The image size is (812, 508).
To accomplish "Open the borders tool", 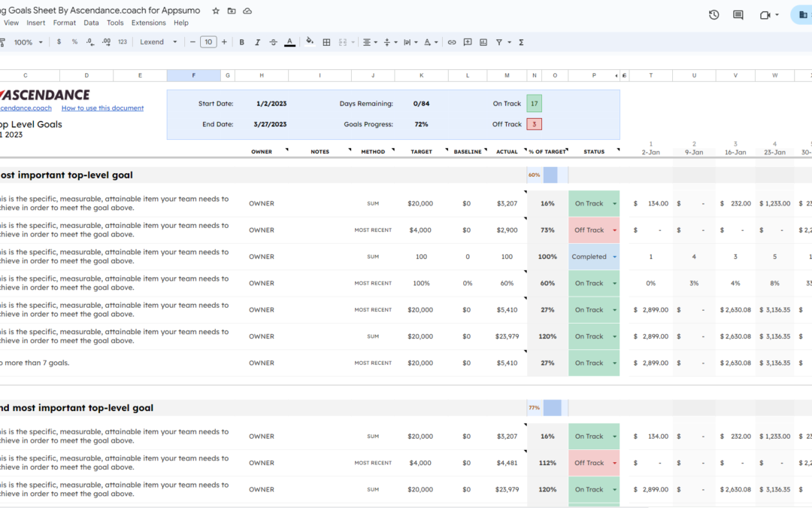I will coord(326,42).
